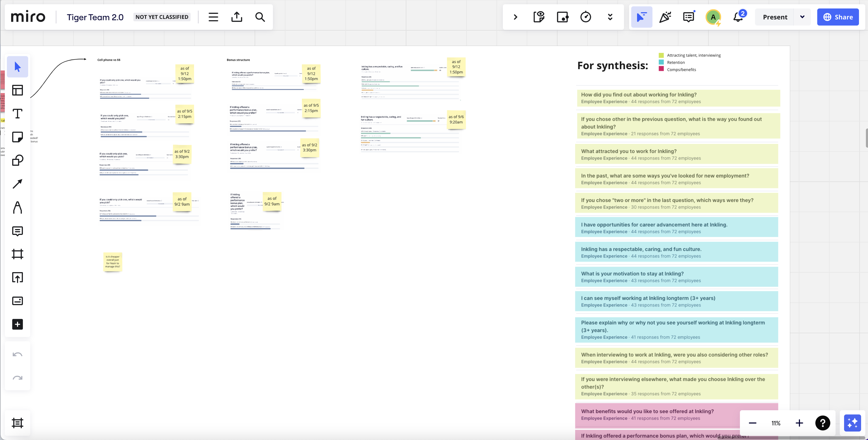Click the red Comps/benefits legend swatch
Image resolution: width=868 pixels, height=440 pixels.
[661, 69]
